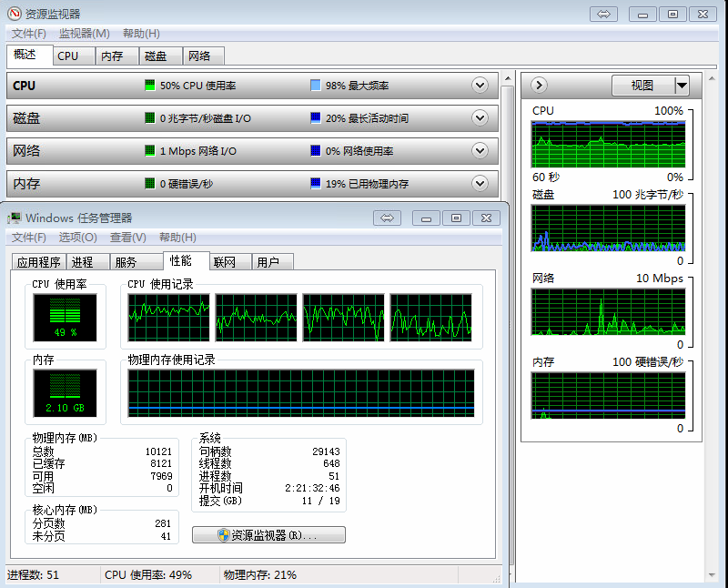Click the CPU 使用率 49% gauge

pos(65,318)
